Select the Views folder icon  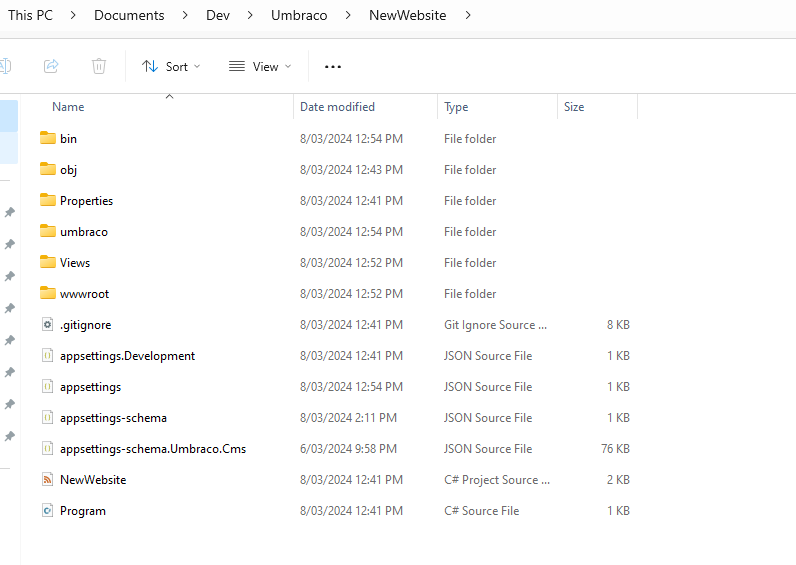48,262
